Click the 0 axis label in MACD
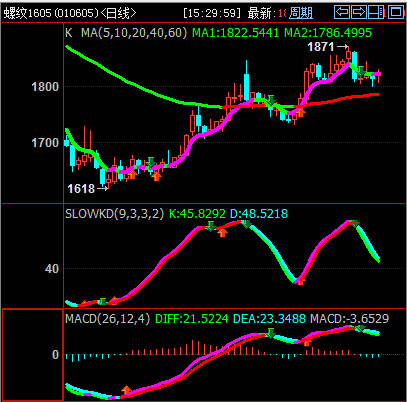Image resolution: width=407 pixels, height=402 pixels. pyautogui.click(x=55, y=355)
